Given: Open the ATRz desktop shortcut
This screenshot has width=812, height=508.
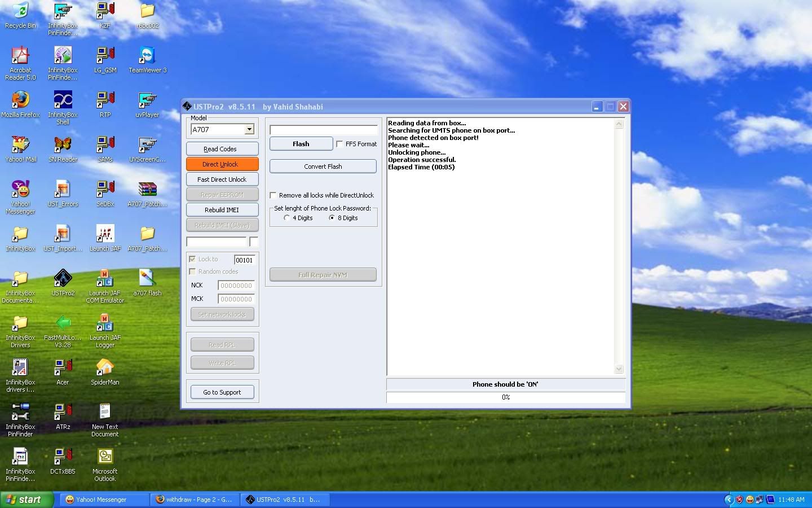Looking at the screenshot, I should (x=63, y=417).
